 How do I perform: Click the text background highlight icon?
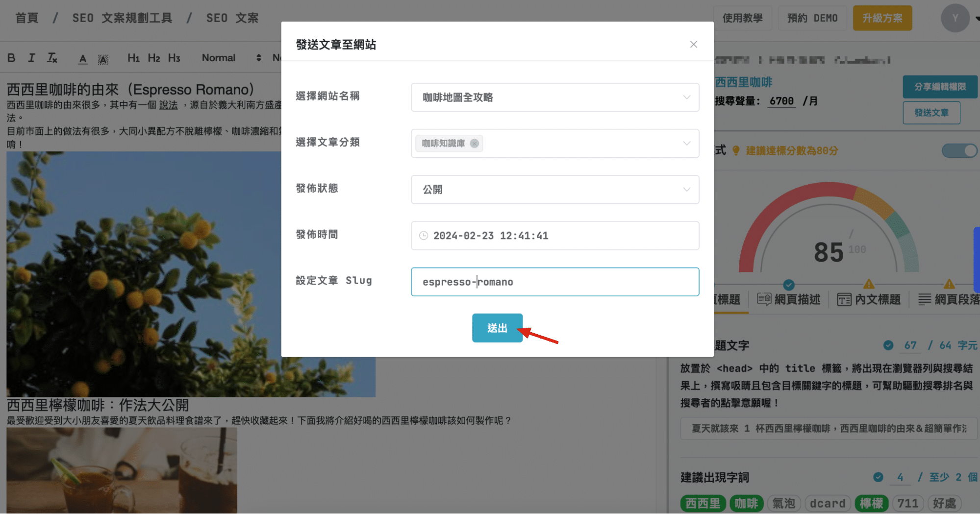coord(102,59)
